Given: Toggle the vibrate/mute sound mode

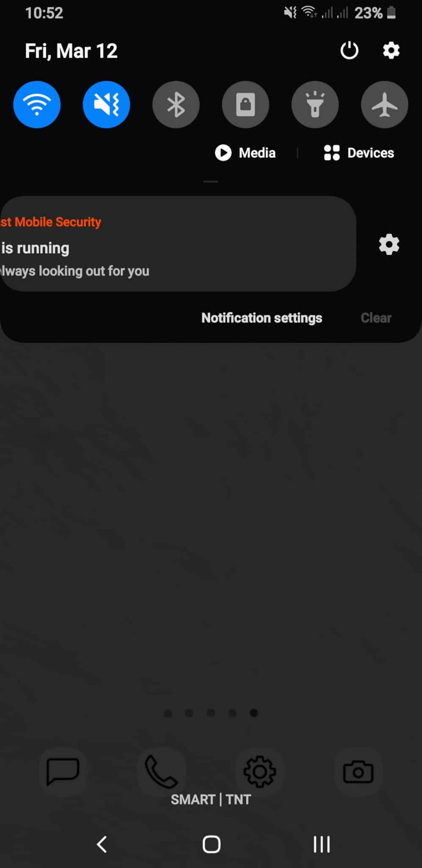Looking at the screenshot, I should 106,105.
